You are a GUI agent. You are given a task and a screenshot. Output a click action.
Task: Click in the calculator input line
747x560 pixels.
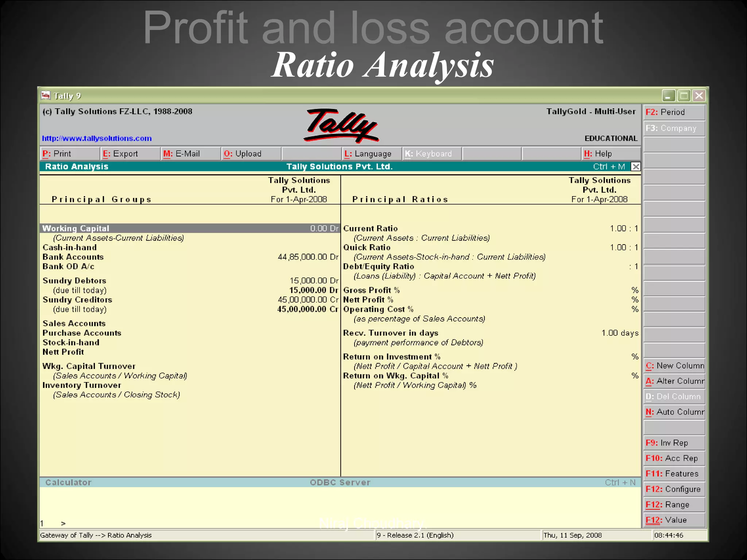coord(340,523)
